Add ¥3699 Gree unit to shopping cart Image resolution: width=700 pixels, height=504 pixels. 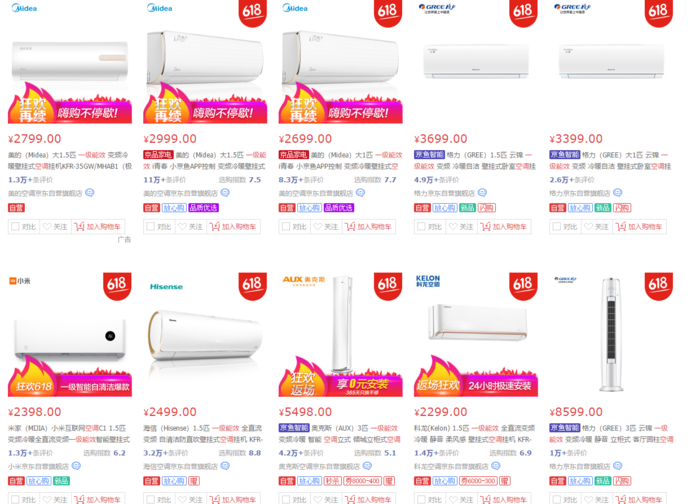pyautogui.click(x=504, y=226)
